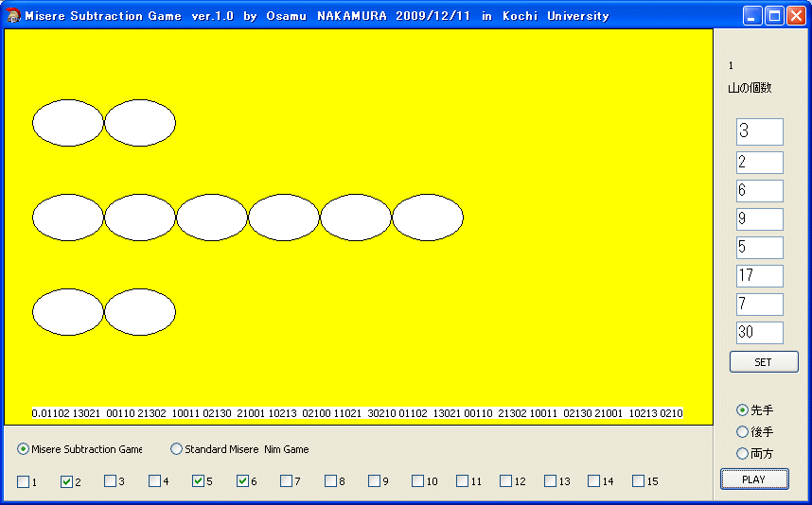The height and width of the screenshot is (505, 812).
Task: Click the input field containing 30
Action: coord(760,333)
